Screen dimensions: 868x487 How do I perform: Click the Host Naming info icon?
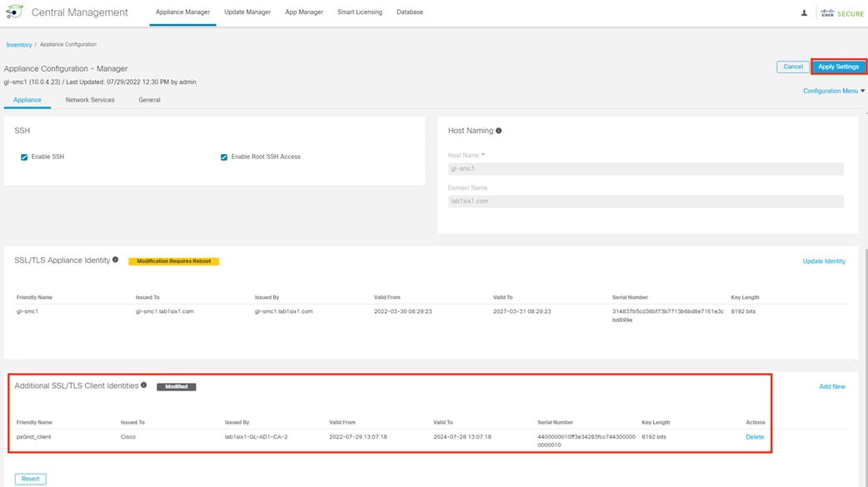[x=499, y=131]
